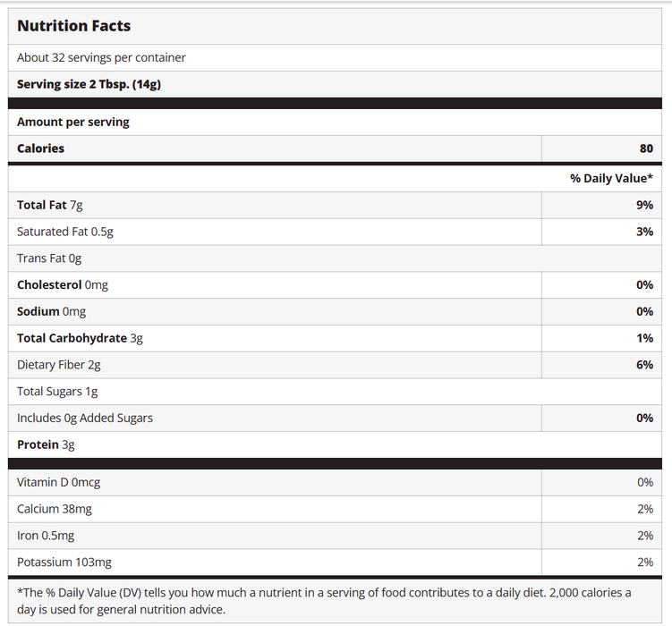Screen dimensions: 672x626
Task: Select the Total Carbohydrate 3g label
Action: [80, 338]
